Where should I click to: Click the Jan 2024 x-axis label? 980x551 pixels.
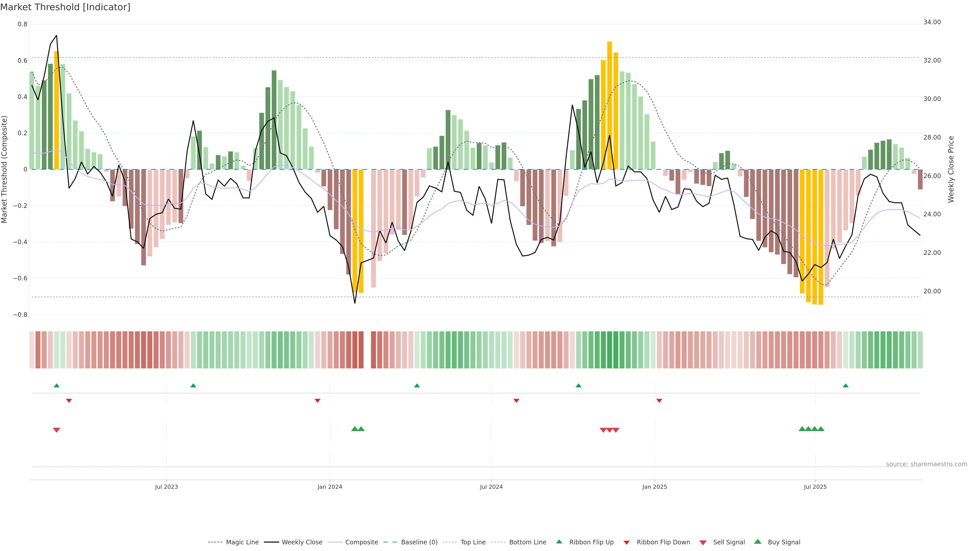click(x=330, y=487)
